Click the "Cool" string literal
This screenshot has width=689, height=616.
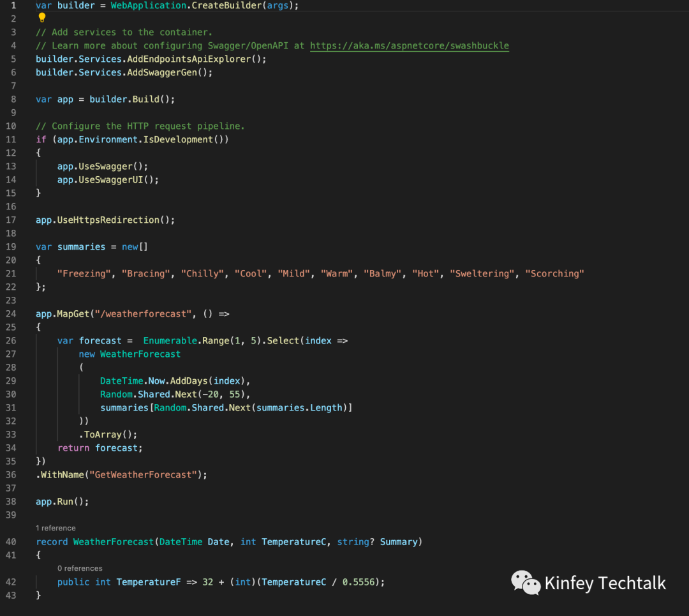pyautogui.click(x=251, y=273)
